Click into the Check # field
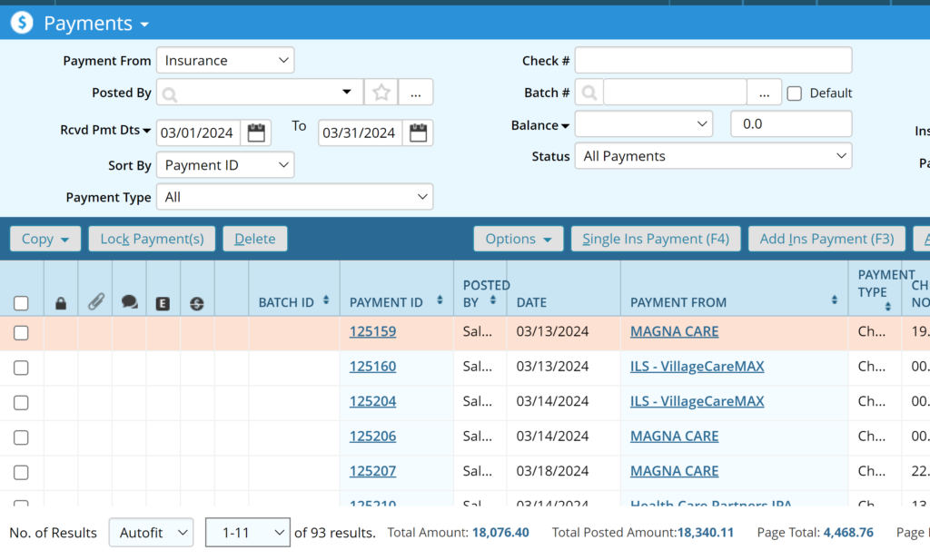 point(713,61)
